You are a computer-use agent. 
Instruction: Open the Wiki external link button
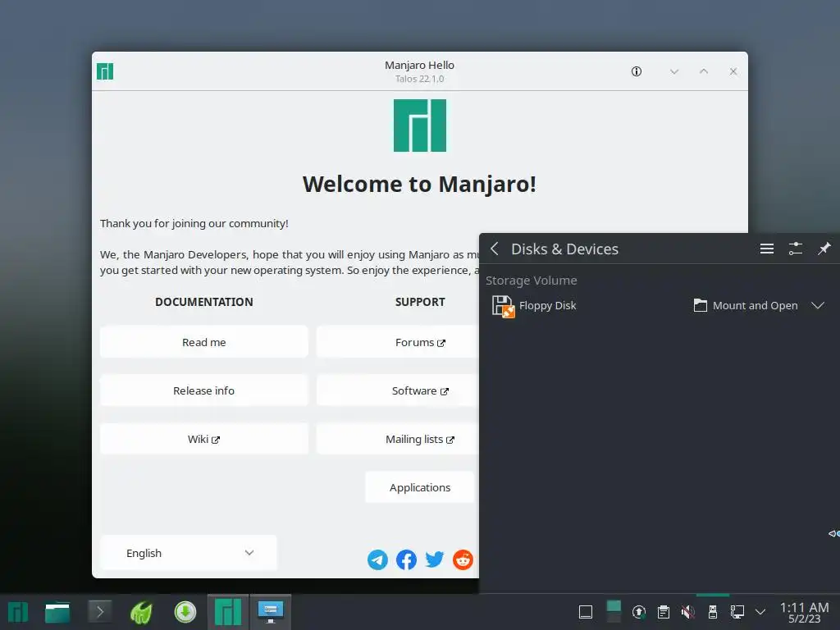point(203,440)
